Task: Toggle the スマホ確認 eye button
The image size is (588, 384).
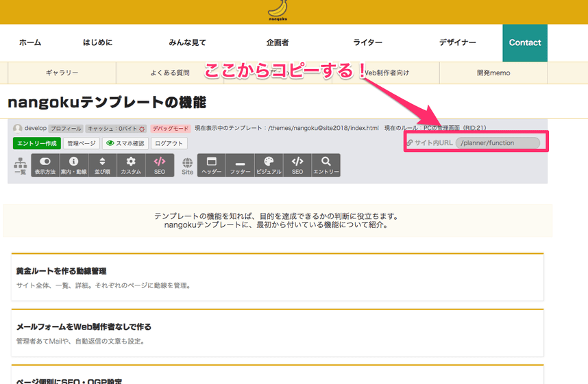Action: point(125,144)
